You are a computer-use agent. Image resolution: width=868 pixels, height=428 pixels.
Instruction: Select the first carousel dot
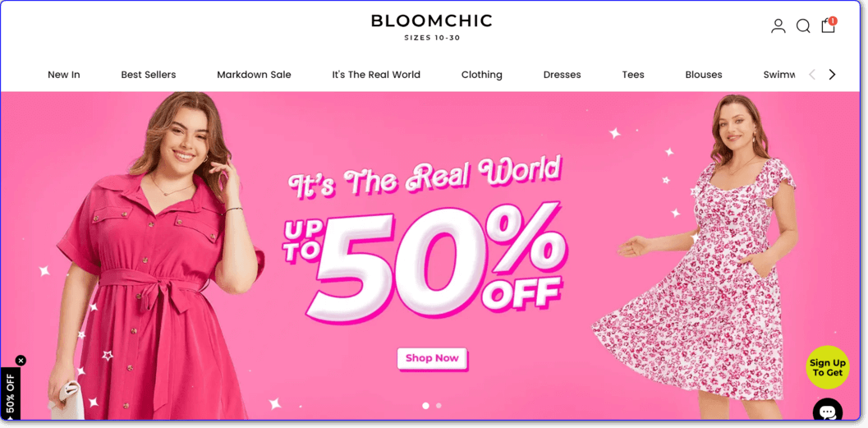point(425,405)
